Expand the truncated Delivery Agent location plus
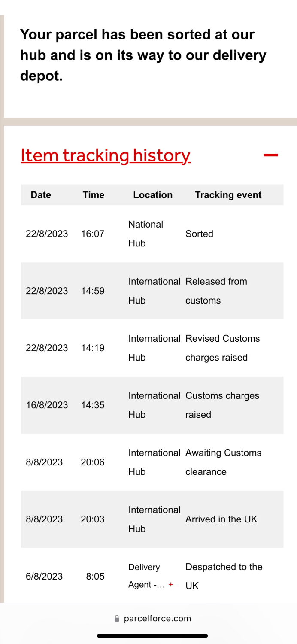This screenshot has width=297, height=644. pos(171,585)
